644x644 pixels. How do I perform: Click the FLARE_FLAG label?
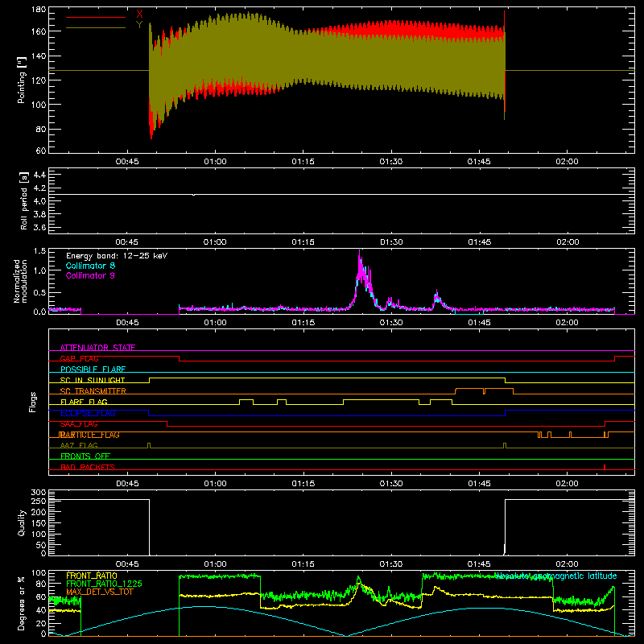click(x=84, y=402)
